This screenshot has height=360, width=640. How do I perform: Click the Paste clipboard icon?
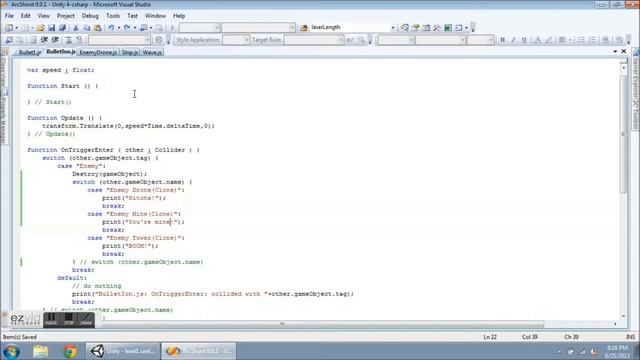pos(98,28)
